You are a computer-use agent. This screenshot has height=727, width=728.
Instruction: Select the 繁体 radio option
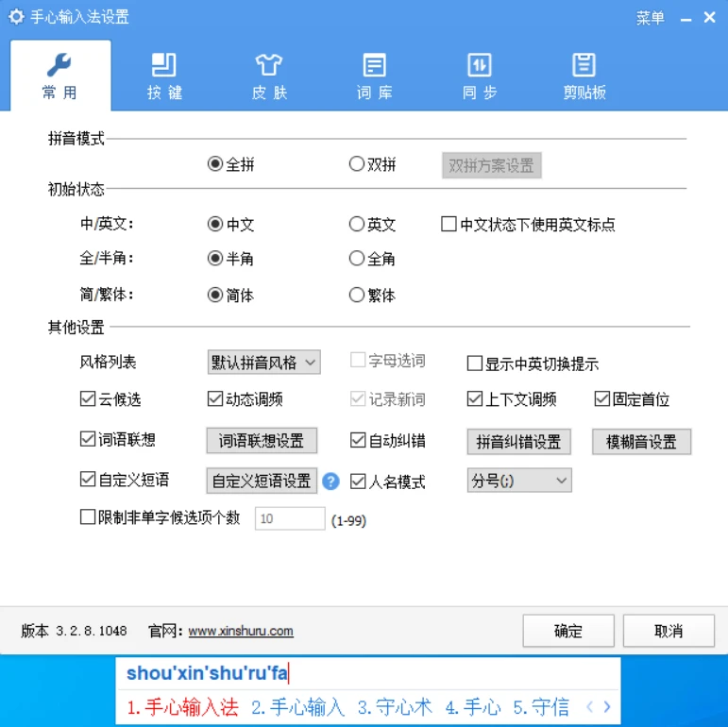pyautogui.click(x=357, y=295)
